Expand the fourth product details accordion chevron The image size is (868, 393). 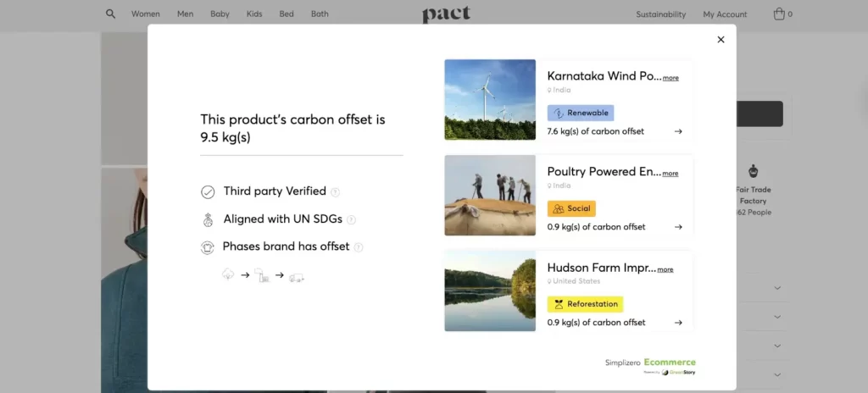pos(777,374)
